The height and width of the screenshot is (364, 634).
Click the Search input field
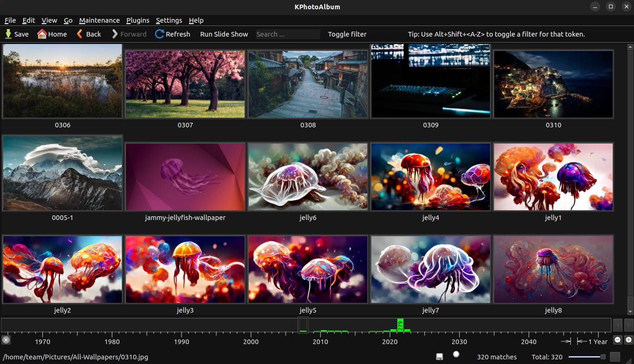coord(288,34)
